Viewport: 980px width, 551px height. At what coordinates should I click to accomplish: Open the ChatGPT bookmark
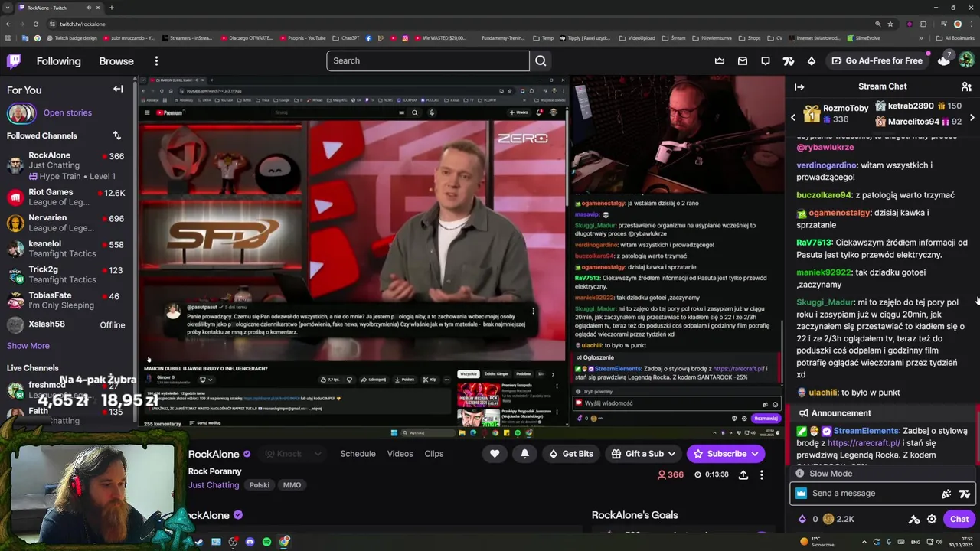point(345,38)
